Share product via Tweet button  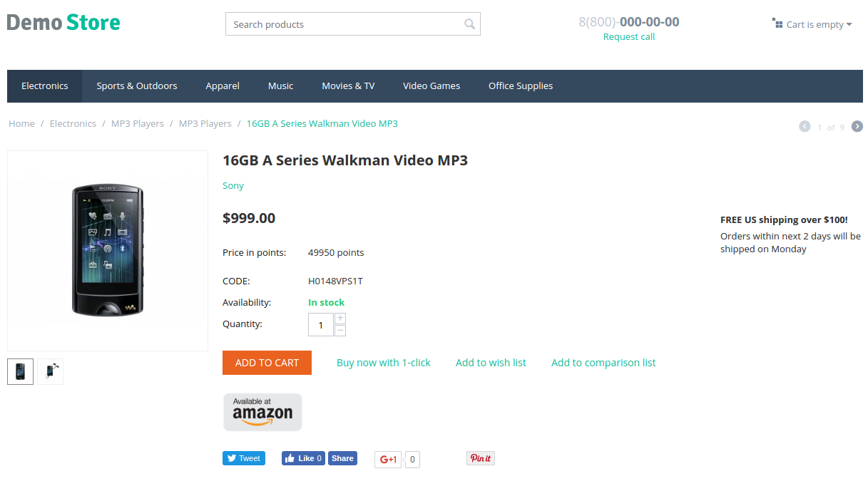(244, 458)
